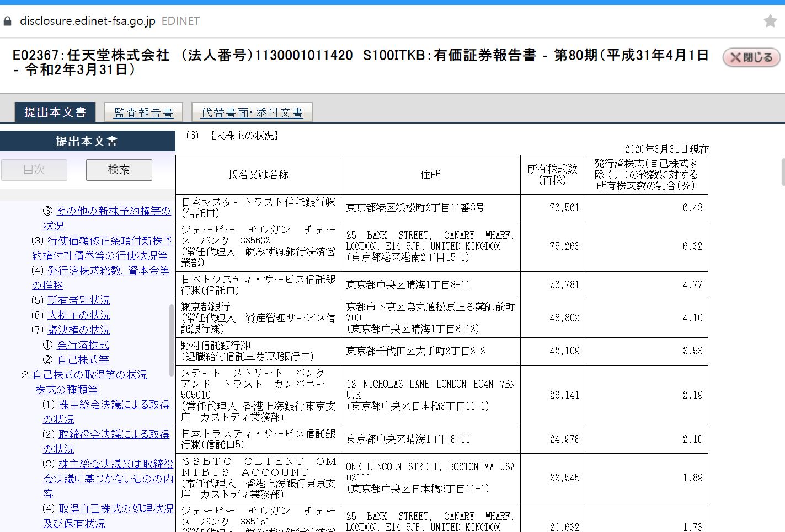
Task: Close the document with 閉じる button
Action: point(751,57)
